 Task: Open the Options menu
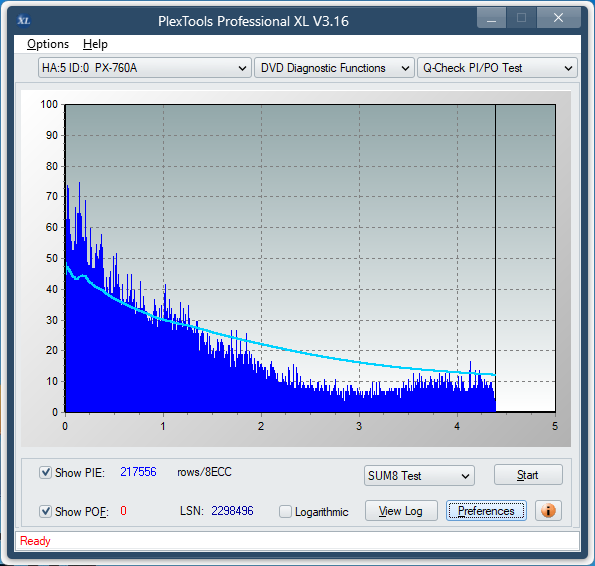point(48,44)
